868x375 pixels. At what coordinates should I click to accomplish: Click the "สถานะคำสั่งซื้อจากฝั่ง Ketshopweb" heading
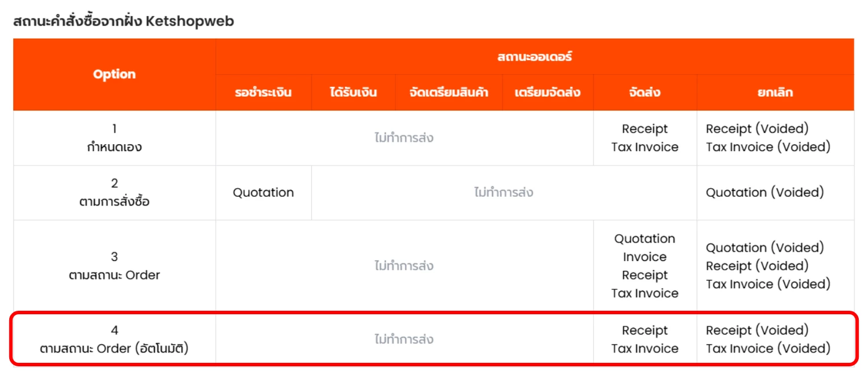[123, 22]
